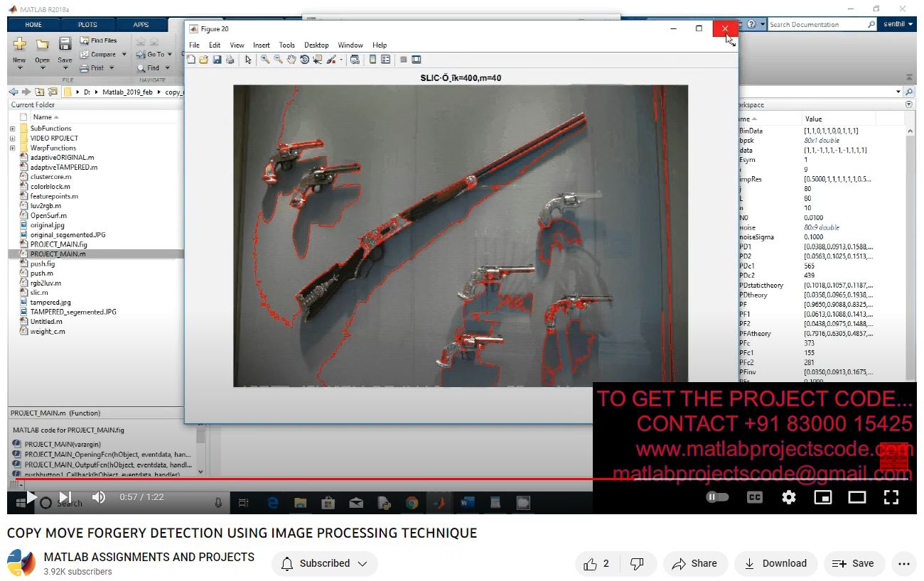The width and height of the screenshot is (924, 581).
Task: Click the Brush data tool
Action: point(331,60)
